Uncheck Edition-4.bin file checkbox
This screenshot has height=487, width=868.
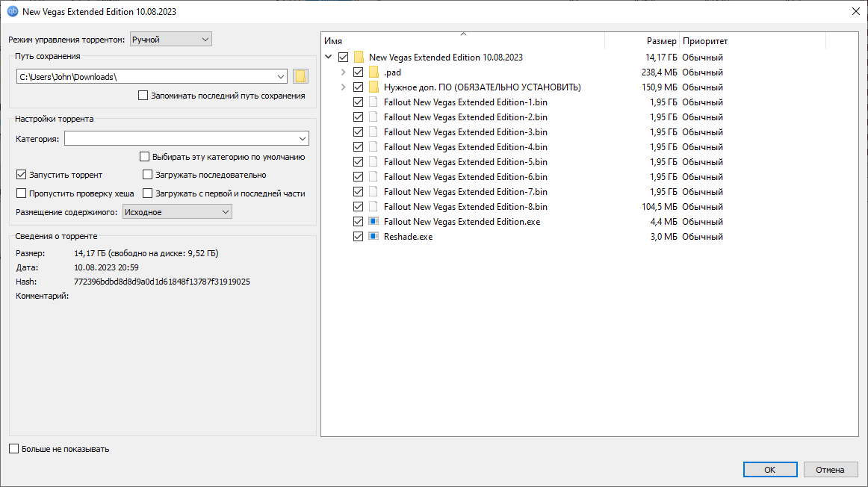click(358, 146)
